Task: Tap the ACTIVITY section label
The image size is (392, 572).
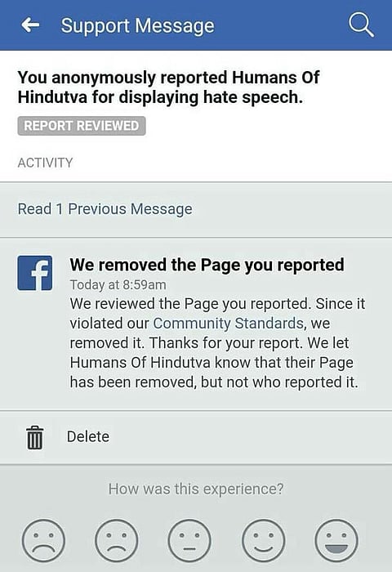Action: tap(45, 163)
